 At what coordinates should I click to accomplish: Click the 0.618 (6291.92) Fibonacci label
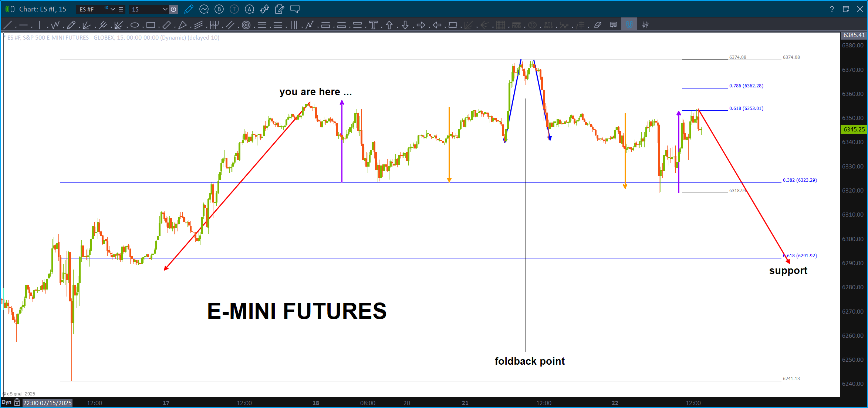point(800,256)
